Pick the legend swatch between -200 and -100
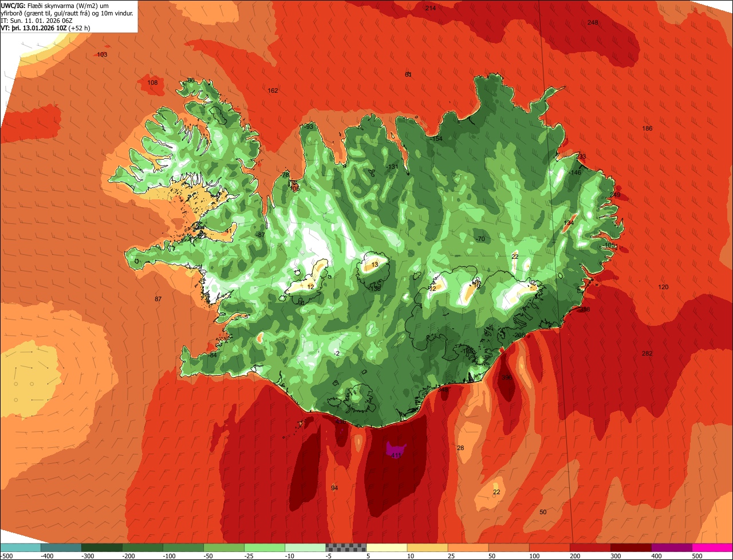The width and height of the screenshot is (733, 560). (x=143, y=547)
